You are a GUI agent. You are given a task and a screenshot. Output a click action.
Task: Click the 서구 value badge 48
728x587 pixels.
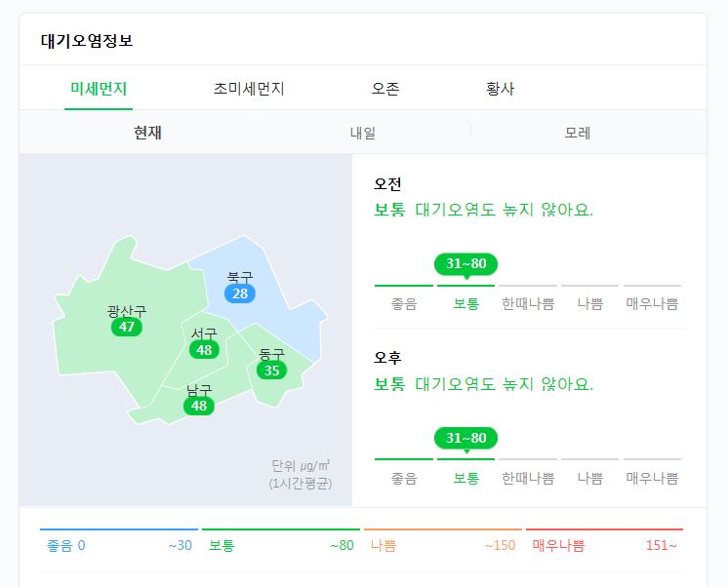pyautogui.click(x=204, y=350)
